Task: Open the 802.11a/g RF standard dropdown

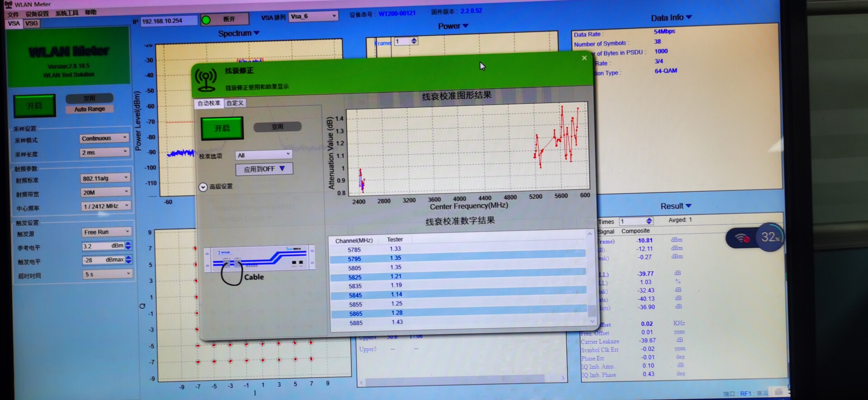Action: tap(105, 178)
